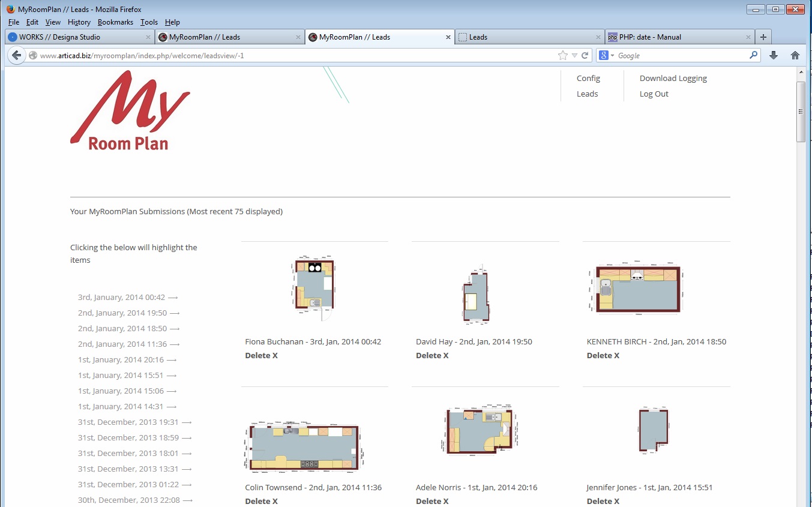This screenshot has width=812, height=507.
Task: Open the Edit menu
Action: click(32, 22)
